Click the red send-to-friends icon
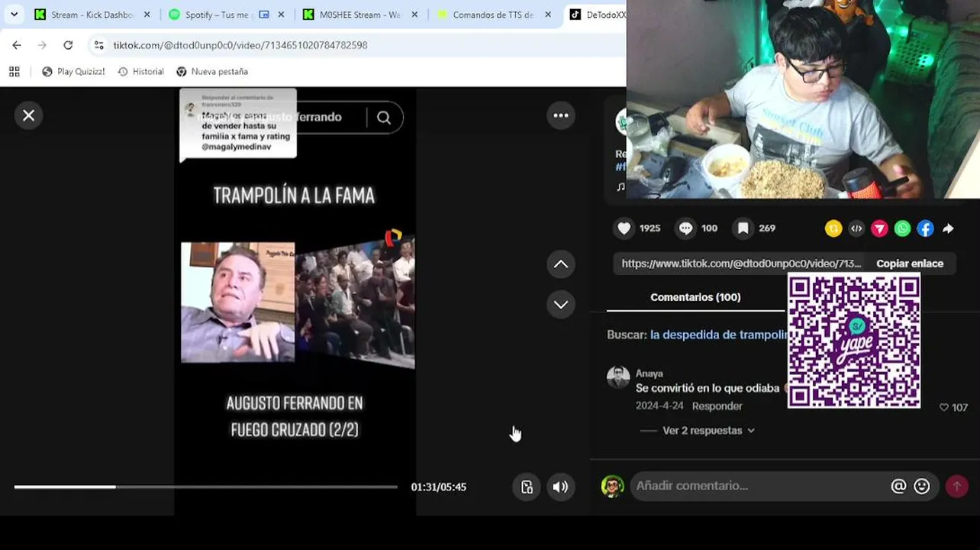This screenshot has width=980, height=550. coord(879,228)
